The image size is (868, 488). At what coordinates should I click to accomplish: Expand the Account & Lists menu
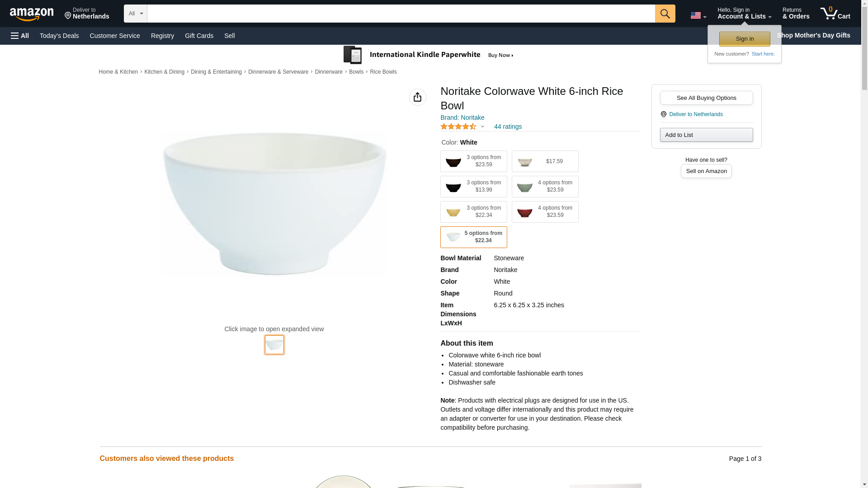pyautogui.click(x=744, y=14)
